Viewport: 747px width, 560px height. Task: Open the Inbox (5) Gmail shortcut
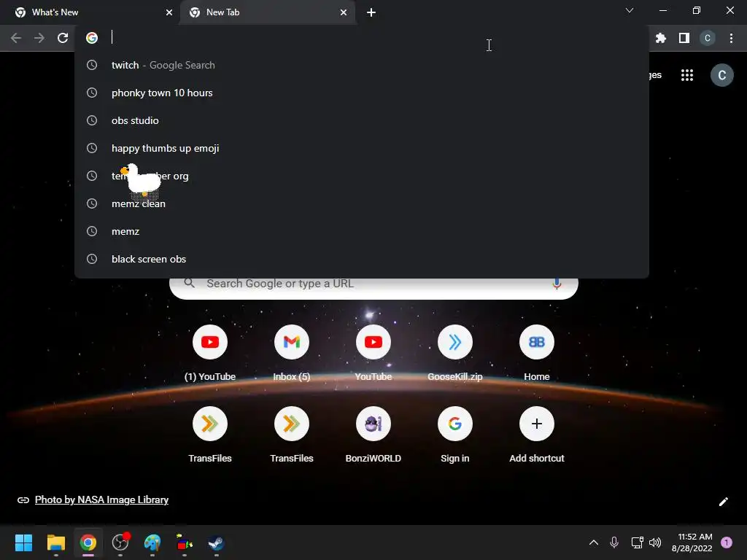pos(292,354)
